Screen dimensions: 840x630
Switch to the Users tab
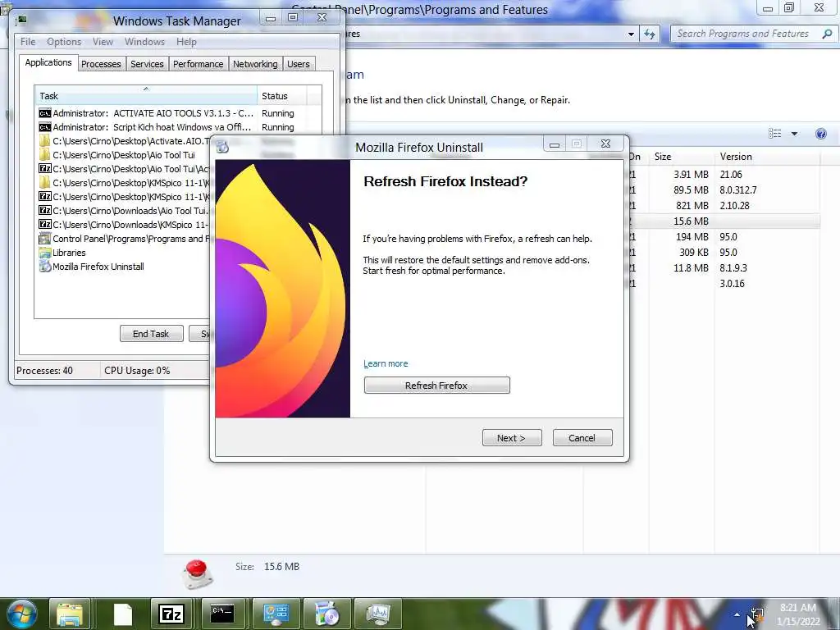(x=299, y=64)
